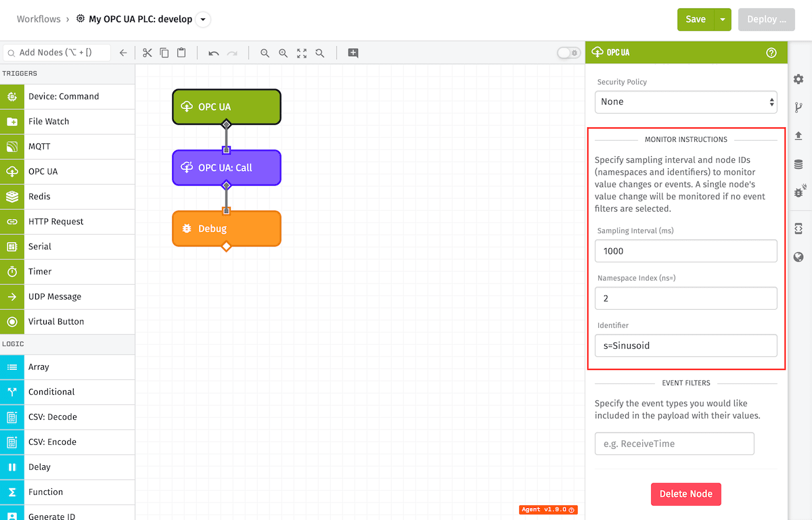The height and width of the screenshot is (520, 812).
Task: Pick the Redis trigger node
Action: point(68,197)
